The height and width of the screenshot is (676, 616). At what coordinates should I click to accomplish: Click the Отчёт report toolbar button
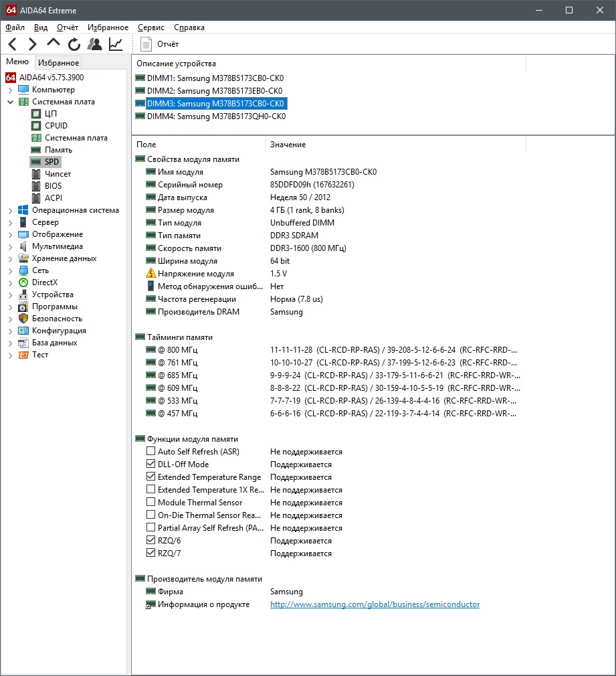[160, 44]
